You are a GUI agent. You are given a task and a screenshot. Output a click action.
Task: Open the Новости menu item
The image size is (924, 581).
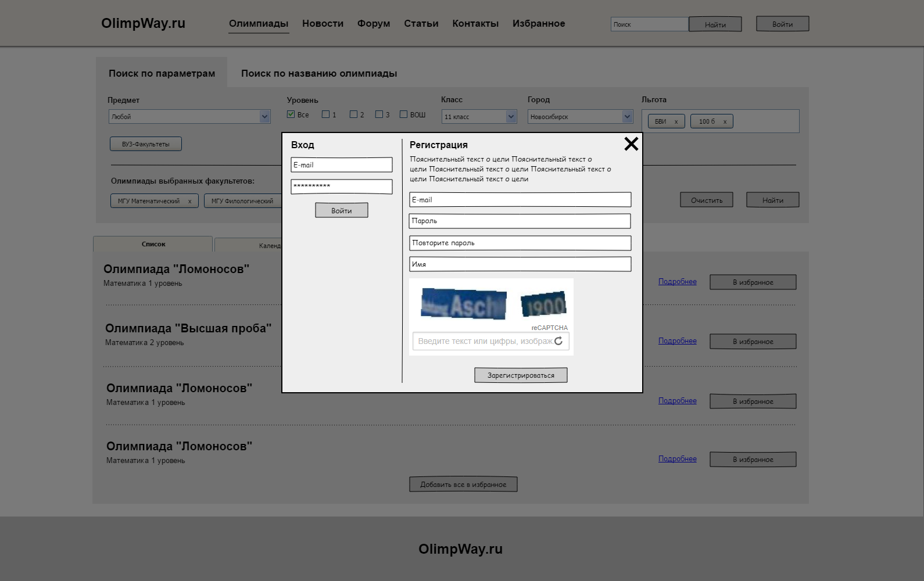pos(323,24)
